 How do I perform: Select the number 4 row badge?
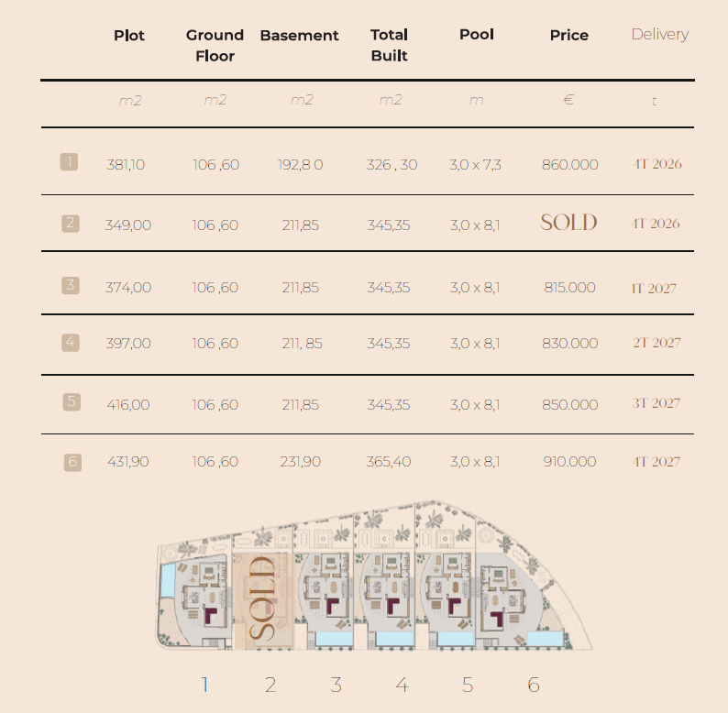[70, 343]
